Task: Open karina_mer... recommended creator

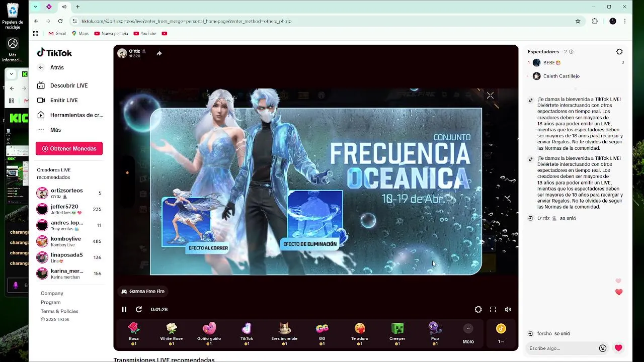Action: (69, 274)
